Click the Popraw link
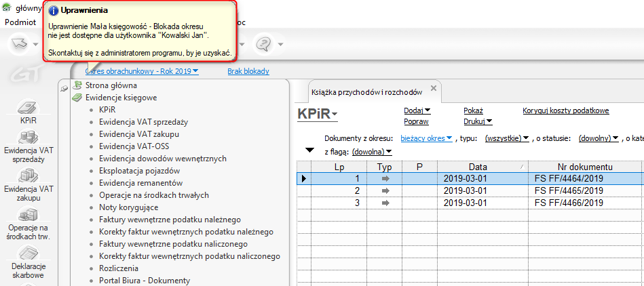The image size is (644, 286). click(417, 121)
